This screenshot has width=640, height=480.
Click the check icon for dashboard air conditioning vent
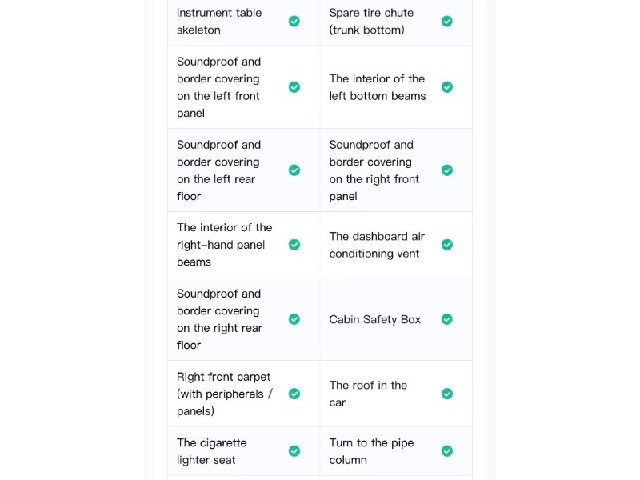447,244
